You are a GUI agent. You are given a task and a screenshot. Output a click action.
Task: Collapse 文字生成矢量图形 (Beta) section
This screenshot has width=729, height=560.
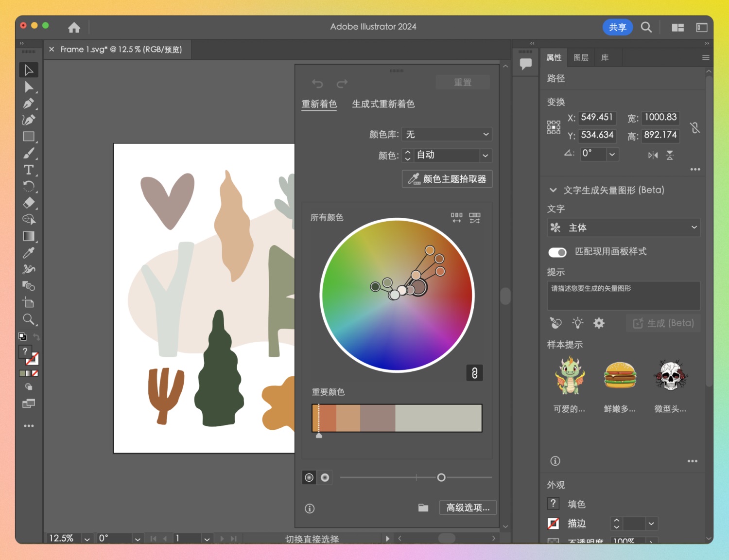click(553, 190)
